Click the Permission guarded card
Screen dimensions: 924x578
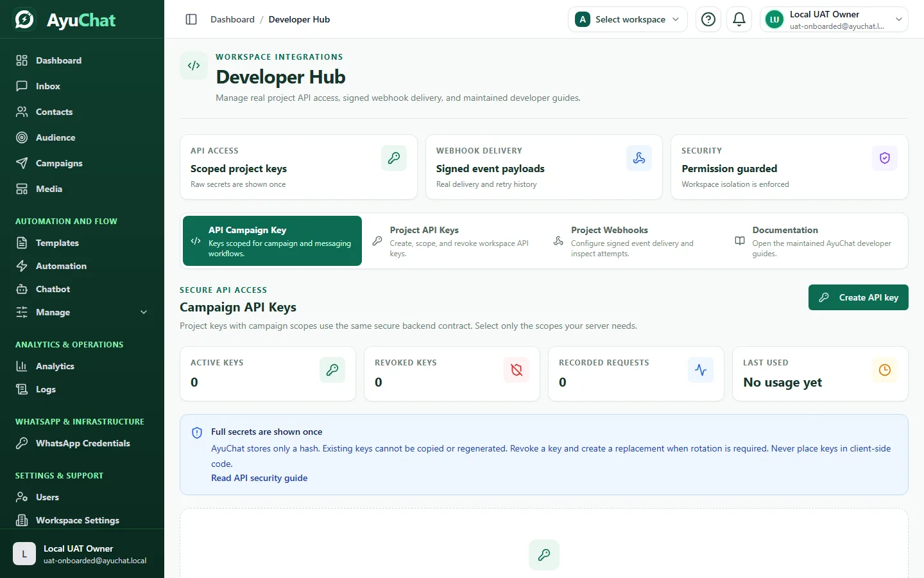point(789,167)
